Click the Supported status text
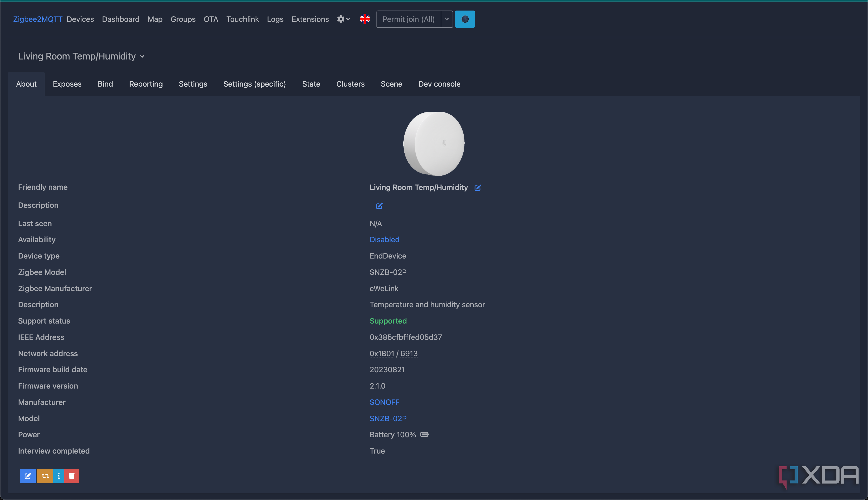 coord(388,321)
